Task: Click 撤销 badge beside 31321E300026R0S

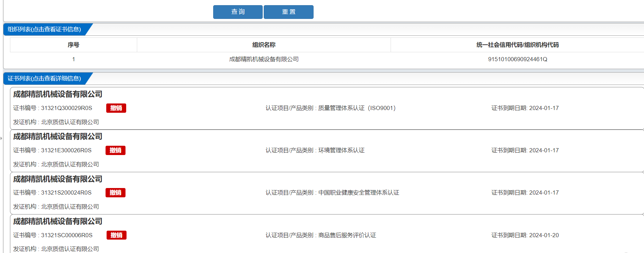Action: [116, 150]
